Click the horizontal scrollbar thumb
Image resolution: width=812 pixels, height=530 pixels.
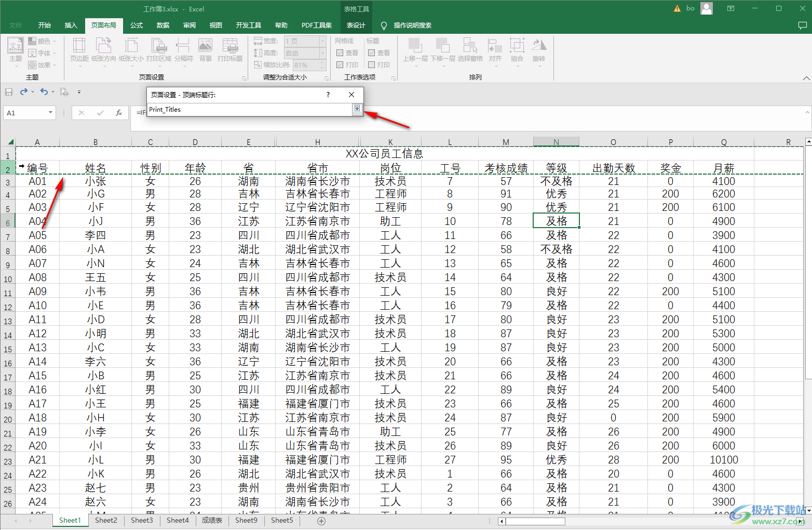[536, 521]
